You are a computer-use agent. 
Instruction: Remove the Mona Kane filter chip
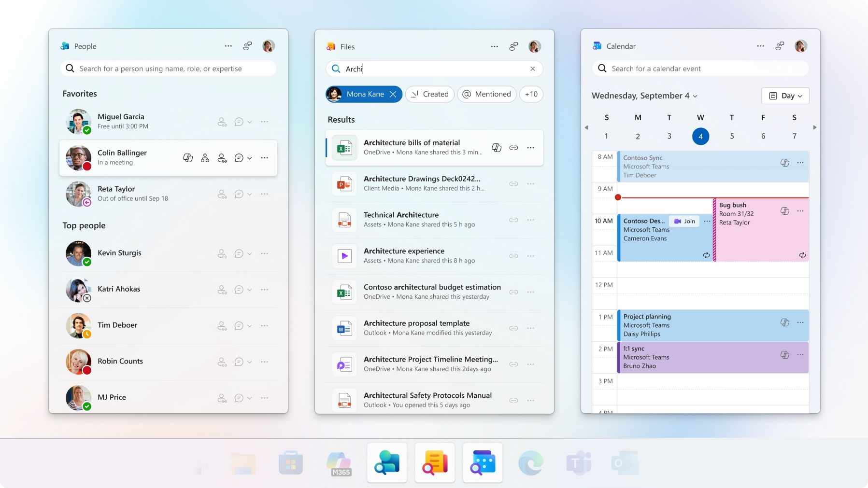[394, 94]
